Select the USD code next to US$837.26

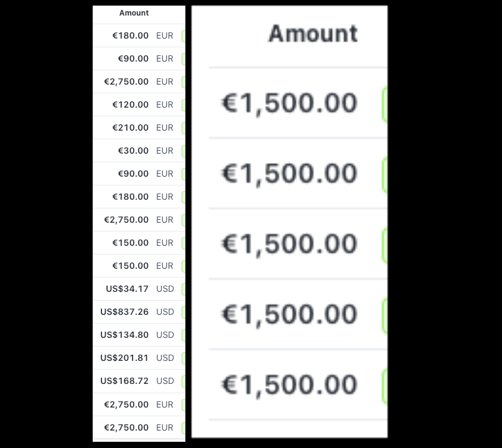coord(165,312)
